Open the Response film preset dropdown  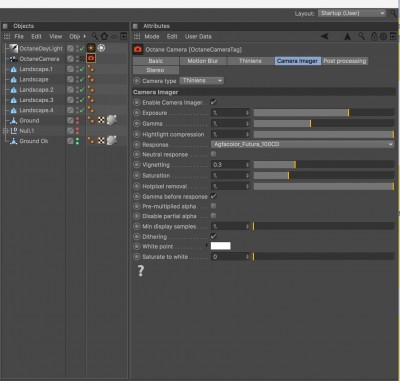303,144
